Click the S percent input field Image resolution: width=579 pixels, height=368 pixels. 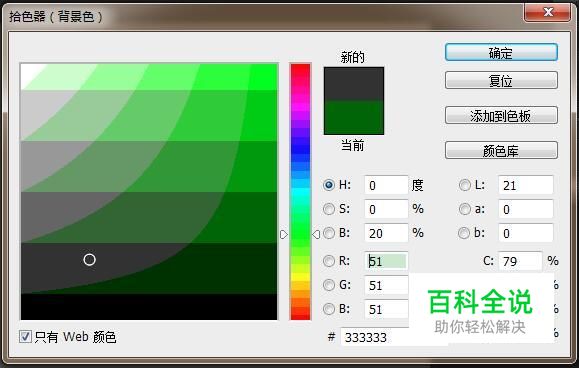click(x=386, y=209)
